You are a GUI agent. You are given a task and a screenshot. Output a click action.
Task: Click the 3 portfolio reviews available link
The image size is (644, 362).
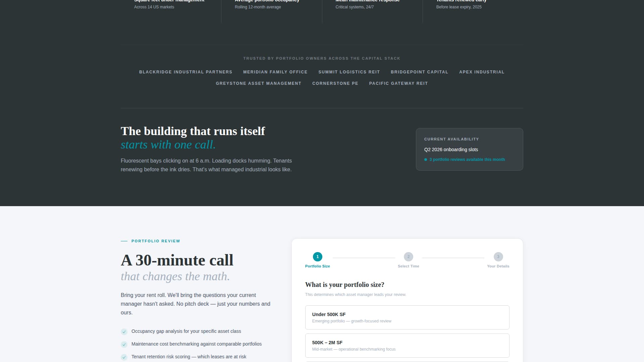coord(467,160)
